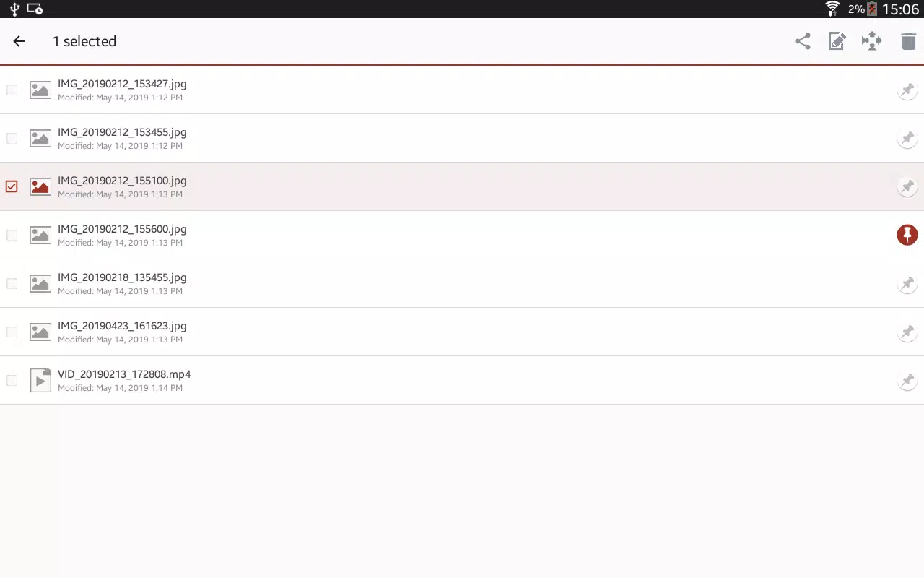The width and height of the screenshot is (924, 578).
Task: Tick checkbox for VID_20190213_172808.mp4
Action: [x=12, y=380]
